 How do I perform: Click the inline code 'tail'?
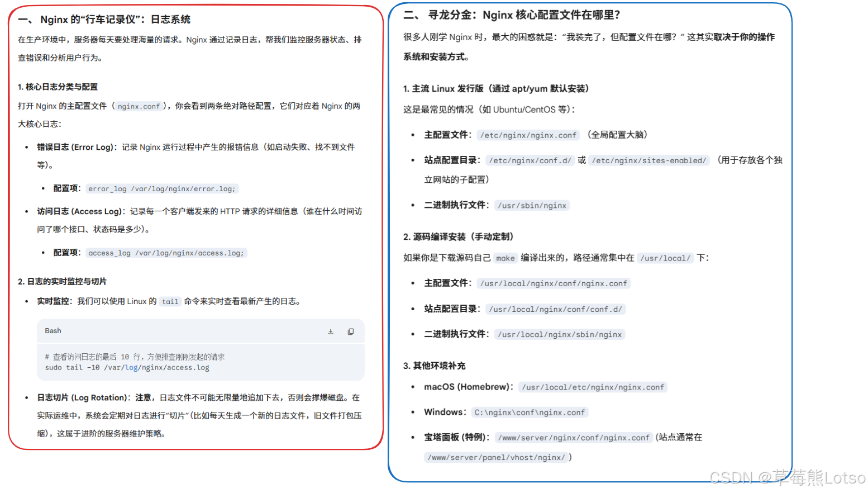170,302
